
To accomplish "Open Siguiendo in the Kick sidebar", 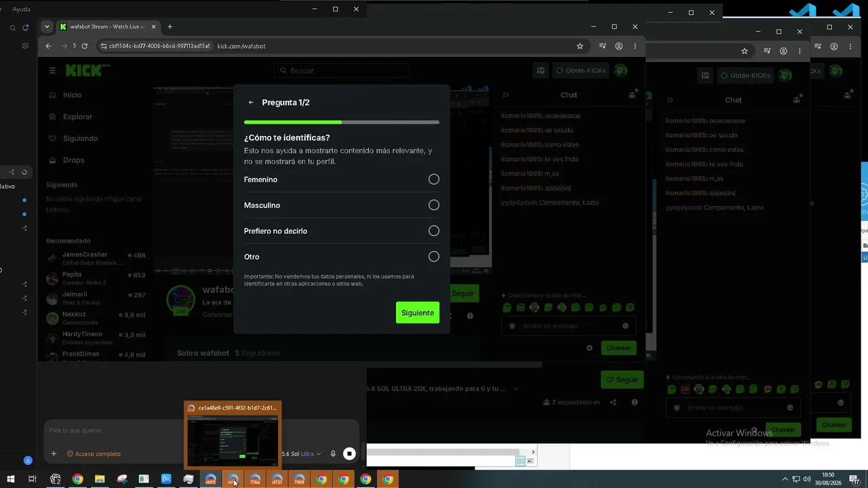I will (73, 138).
